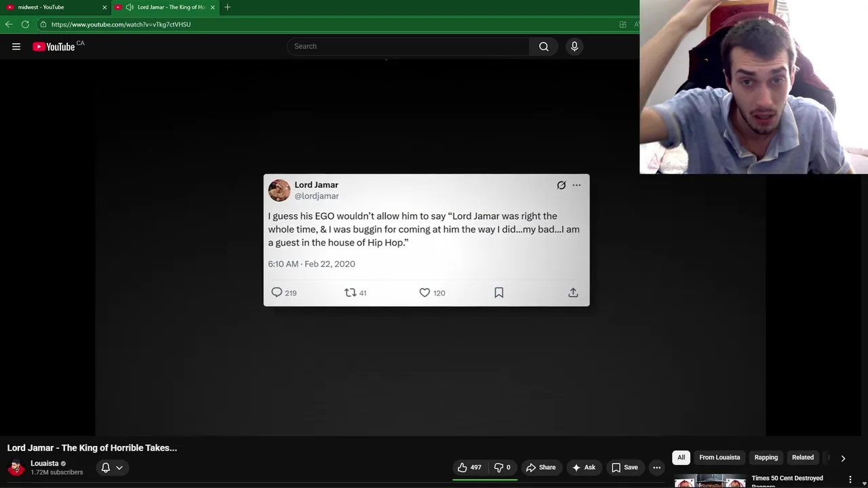Screen dimensions: 868x488
Task: Save the video to a playlist
Action: (x=625, y=467)
